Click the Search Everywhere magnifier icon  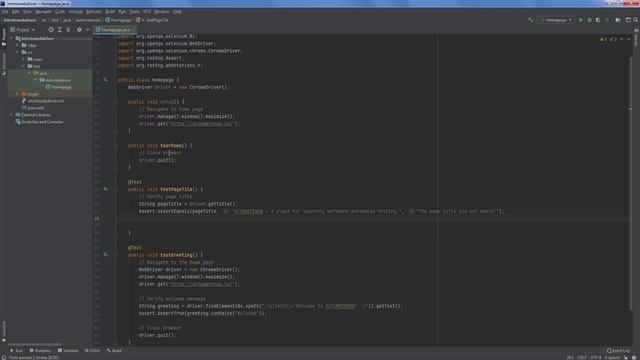pyautogui.click(x=636, y=20)
